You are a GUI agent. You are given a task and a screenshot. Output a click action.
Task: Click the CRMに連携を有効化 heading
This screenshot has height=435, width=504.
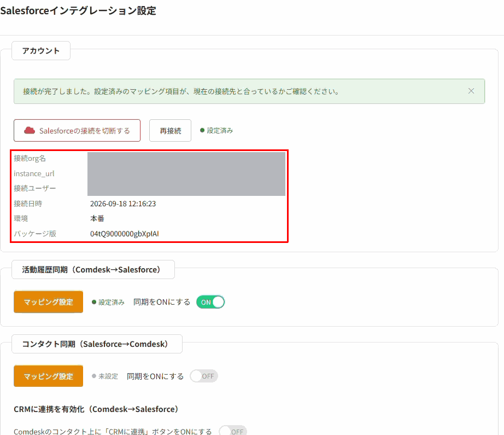click(96, 409)
